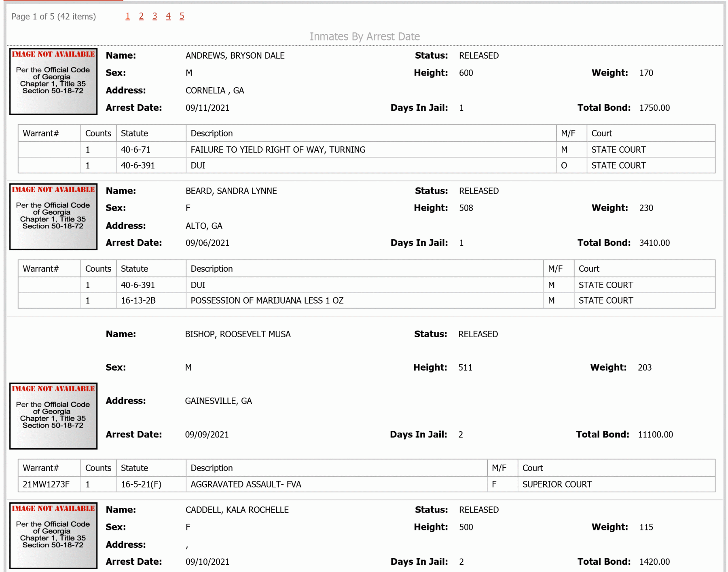Navigate to last page 5
Screen dimensions: 728x572
tap(182, 16)
